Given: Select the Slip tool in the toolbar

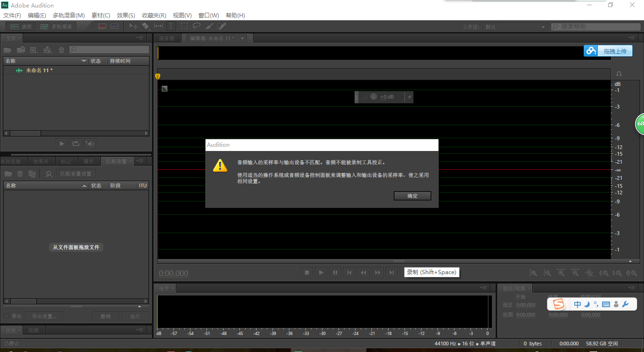Looking at the screenshot, I should (158, 27).
